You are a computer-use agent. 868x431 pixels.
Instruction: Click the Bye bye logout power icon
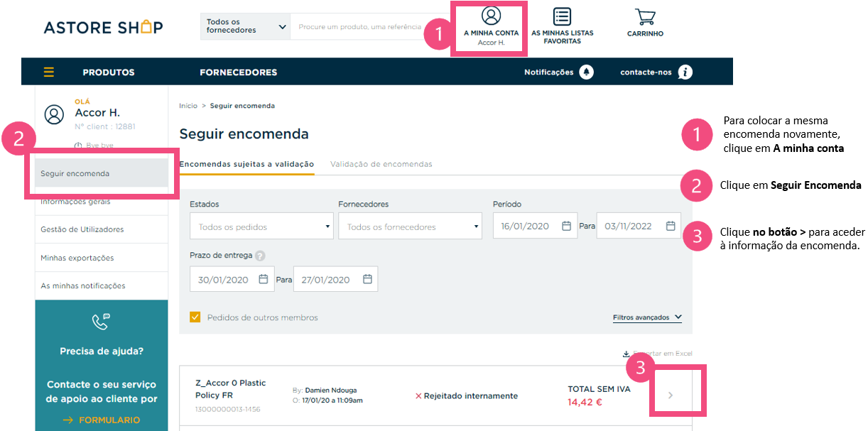click(x=78, y=146)
